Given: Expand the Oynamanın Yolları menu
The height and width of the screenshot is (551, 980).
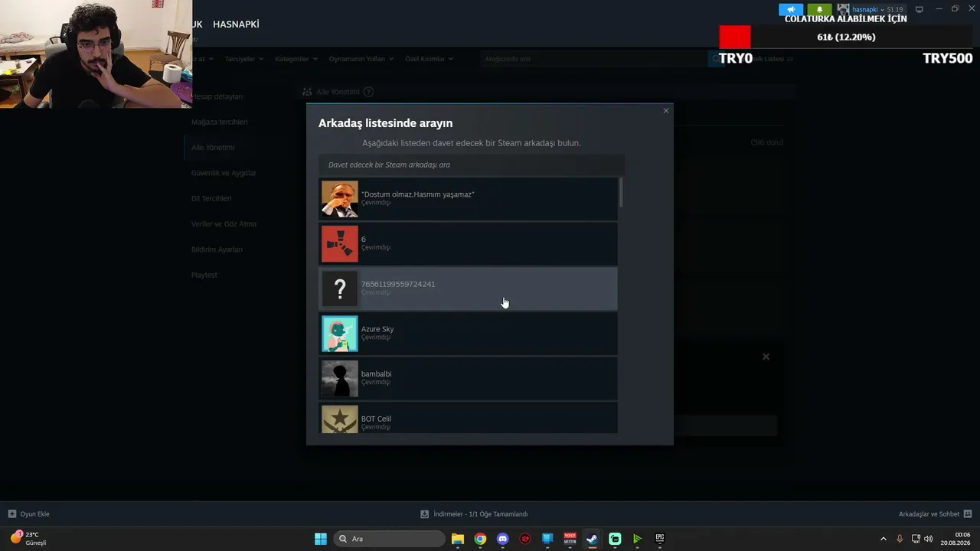Looking at the screenshot, I should tap(361, 59).
